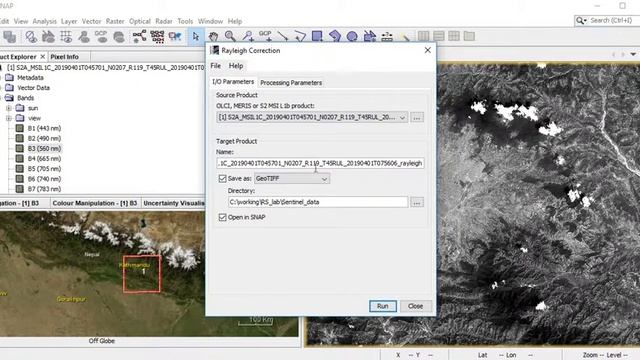Click the Metadata folder icon
The height and width of the screenshot is (360, 640).
tap(9, 78)
